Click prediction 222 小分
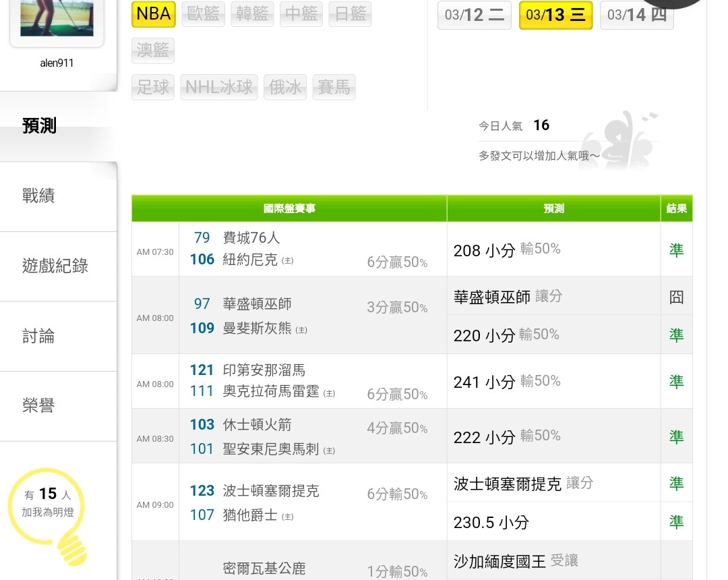This screenshot has width=728, height=580. coord(484,438)
